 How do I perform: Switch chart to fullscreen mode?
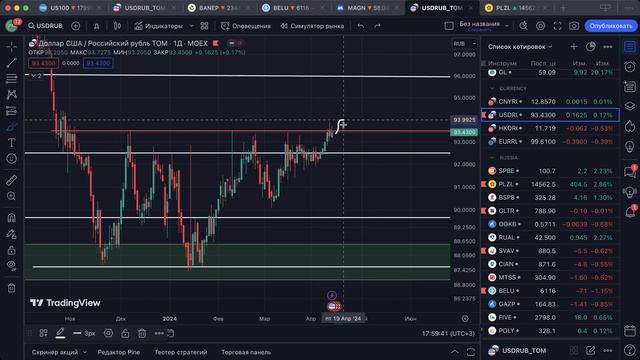[557, 26]
